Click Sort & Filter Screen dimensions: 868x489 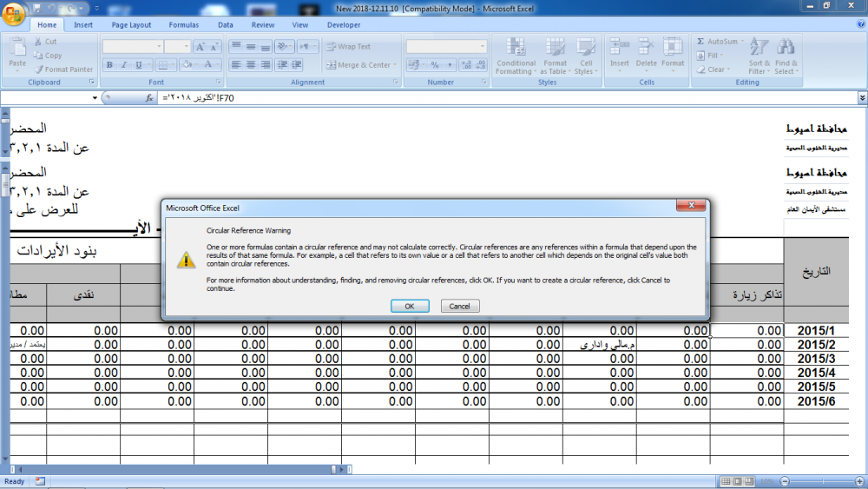tap(759, 56)
